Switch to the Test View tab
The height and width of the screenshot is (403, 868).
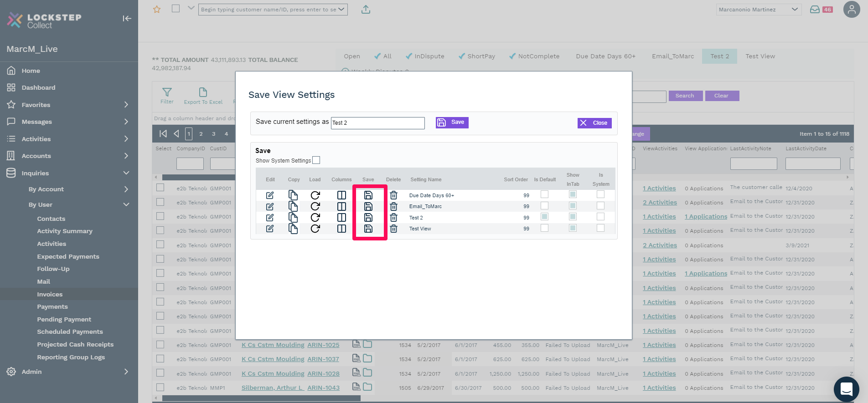coord(760,56)
